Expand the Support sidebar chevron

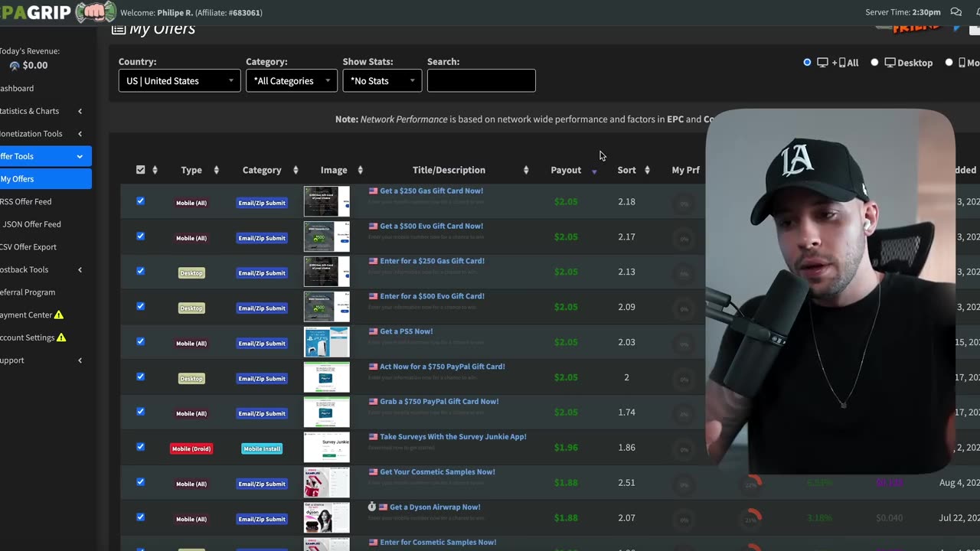pos(80,360)
